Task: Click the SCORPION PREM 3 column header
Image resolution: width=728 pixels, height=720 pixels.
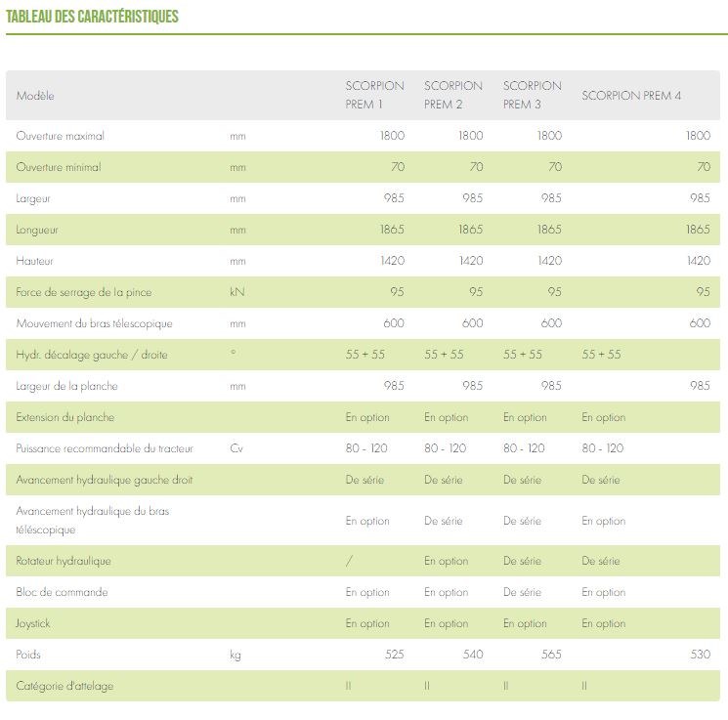Action: [533, 95]
